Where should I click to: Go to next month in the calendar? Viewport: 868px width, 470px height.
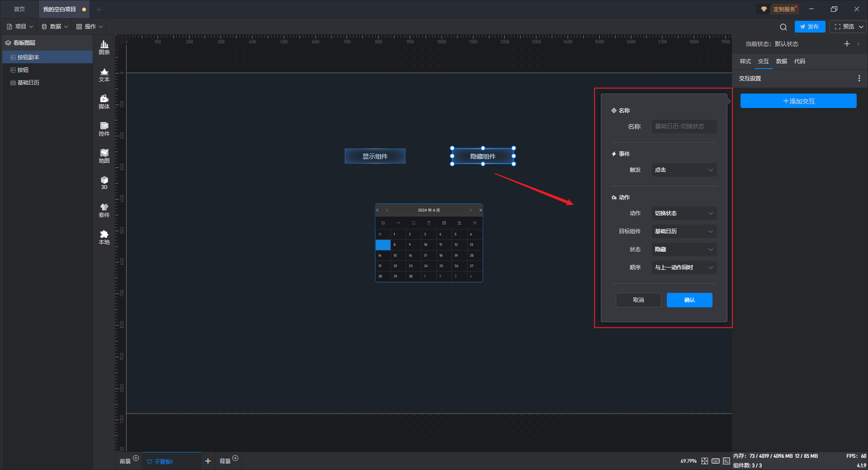point(471,210)
